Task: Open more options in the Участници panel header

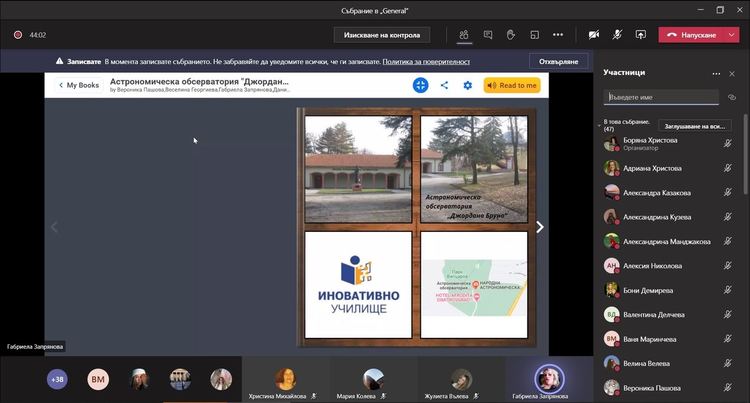Action: click(x=716, y=73)
